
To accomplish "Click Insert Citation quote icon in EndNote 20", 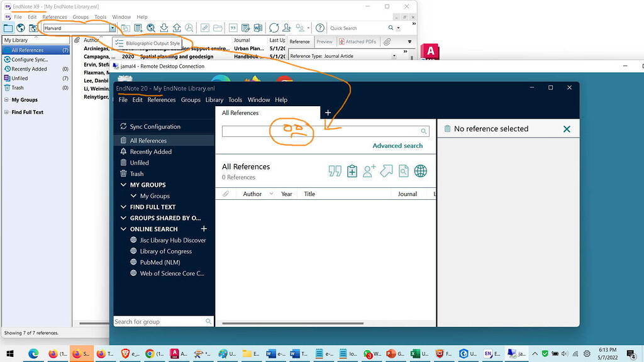I will (x=335, y=171).
